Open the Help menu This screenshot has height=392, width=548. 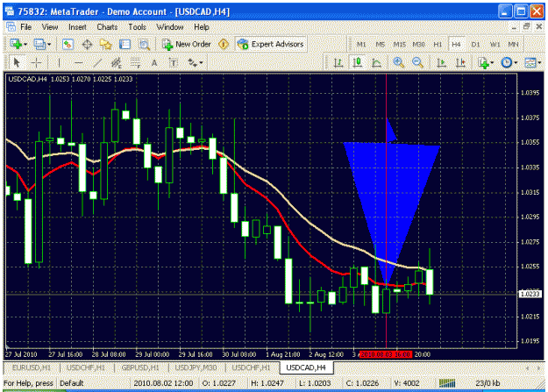[202, 27]
